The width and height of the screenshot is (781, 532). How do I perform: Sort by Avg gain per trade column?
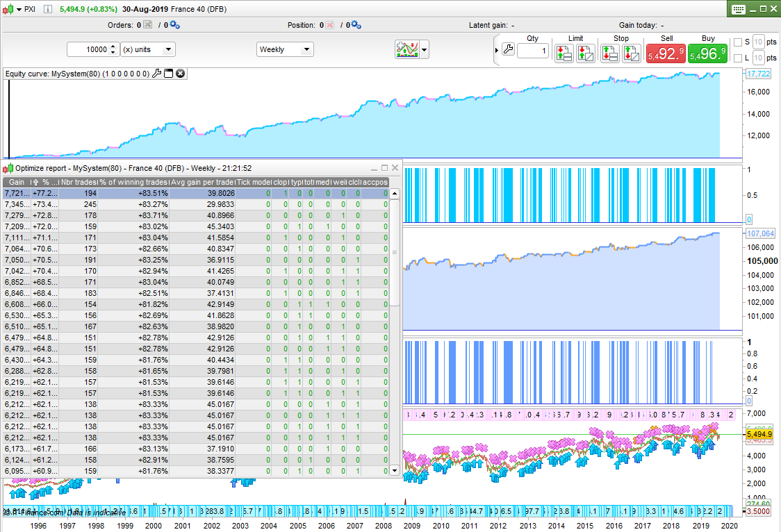pos(202,182)
